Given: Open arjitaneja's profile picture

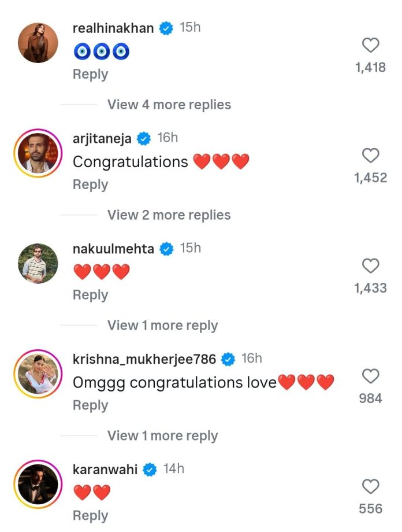Looking at the screenshot, I should coord(38,152).
